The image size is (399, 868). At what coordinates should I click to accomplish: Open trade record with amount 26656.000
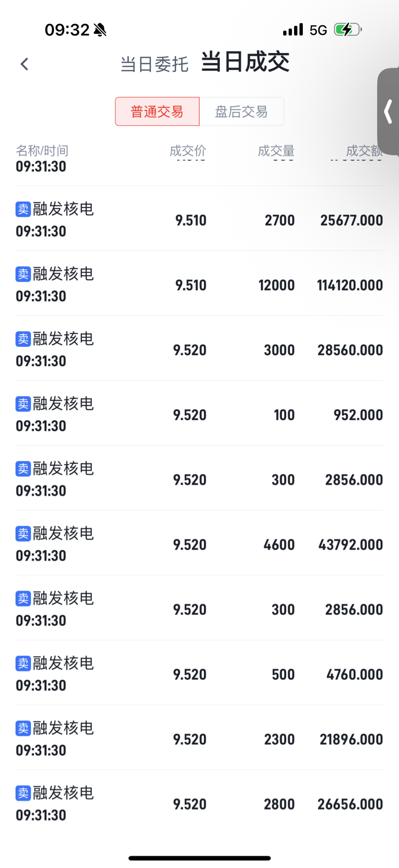(199, 803)
